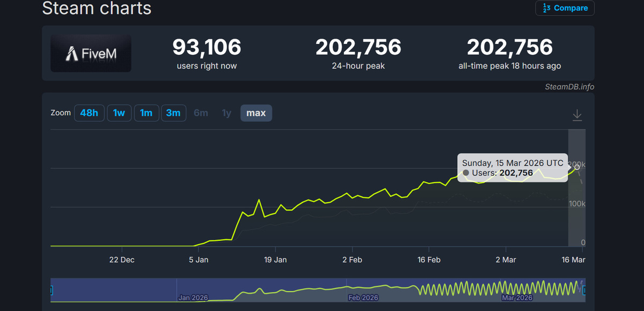Click the left handle of the minimap
The height and width of the screenshot is (311, 644).
[x=51, y=290]
